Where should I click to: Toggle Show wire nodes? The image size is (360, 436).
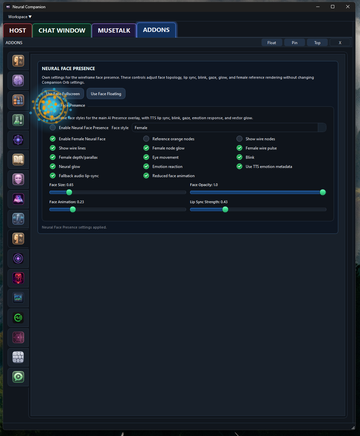click(239, 139)
